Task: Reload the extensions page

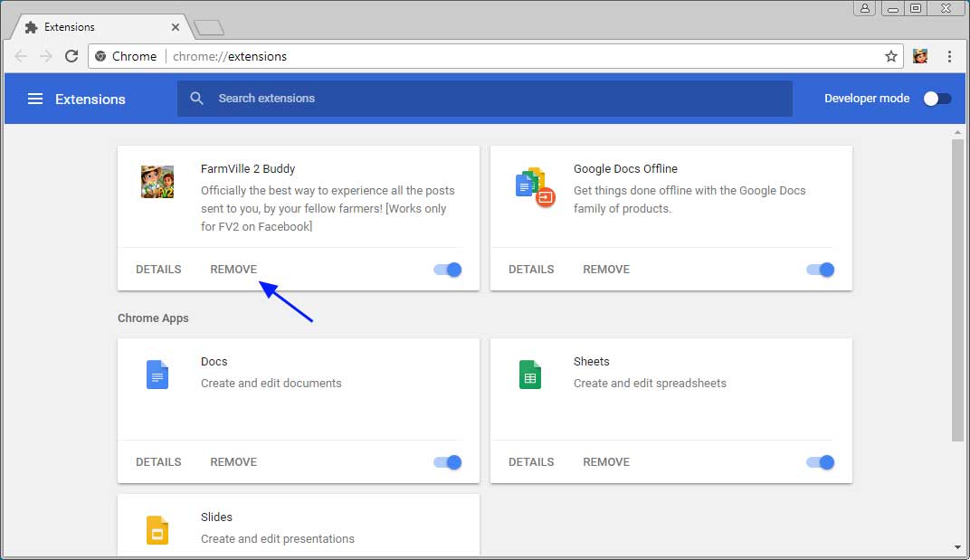Action: click(x=71, y=55)
